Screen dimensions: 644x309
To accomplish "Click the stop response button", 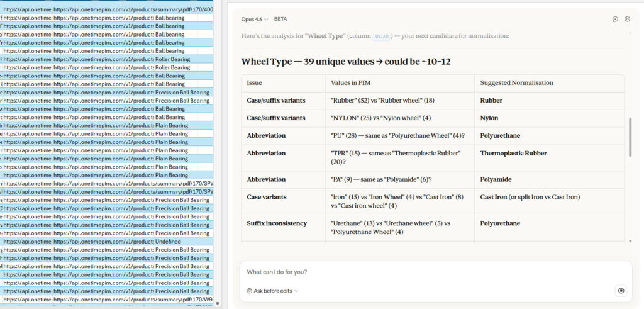I will click(x=621, y=290).
